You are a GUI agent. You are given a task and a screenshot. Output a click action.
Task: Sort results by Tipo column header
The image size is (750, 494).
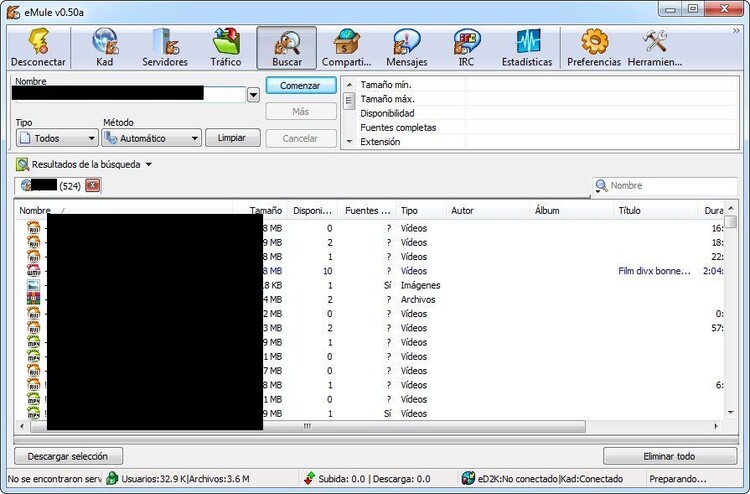421,210
